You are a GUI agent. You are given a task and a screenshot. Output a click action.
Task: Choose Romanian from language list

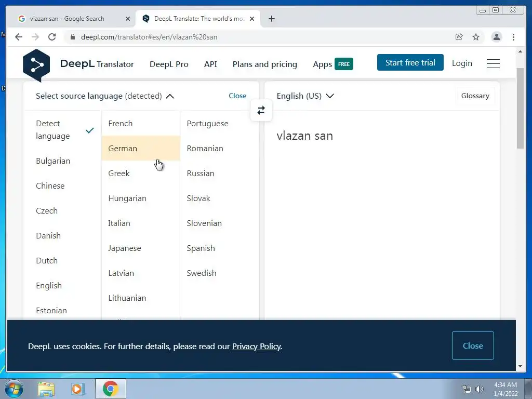[x=219, y=148]
